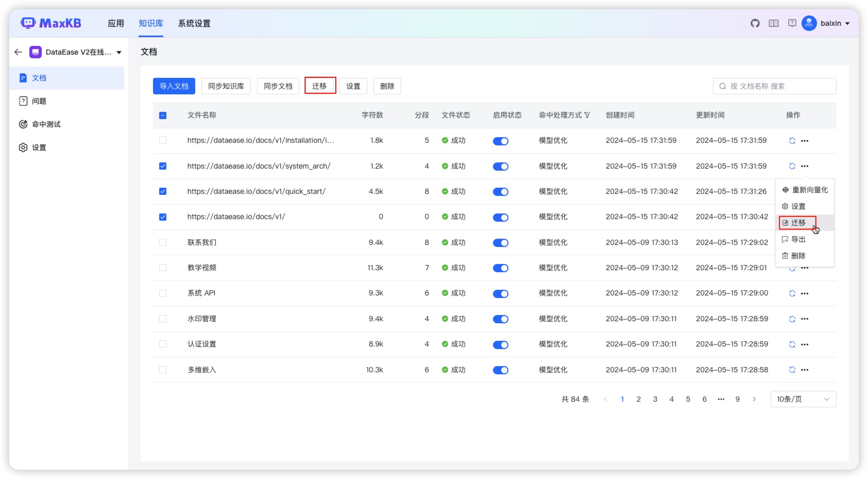Open the baixin account dropdown arrow

847,24
